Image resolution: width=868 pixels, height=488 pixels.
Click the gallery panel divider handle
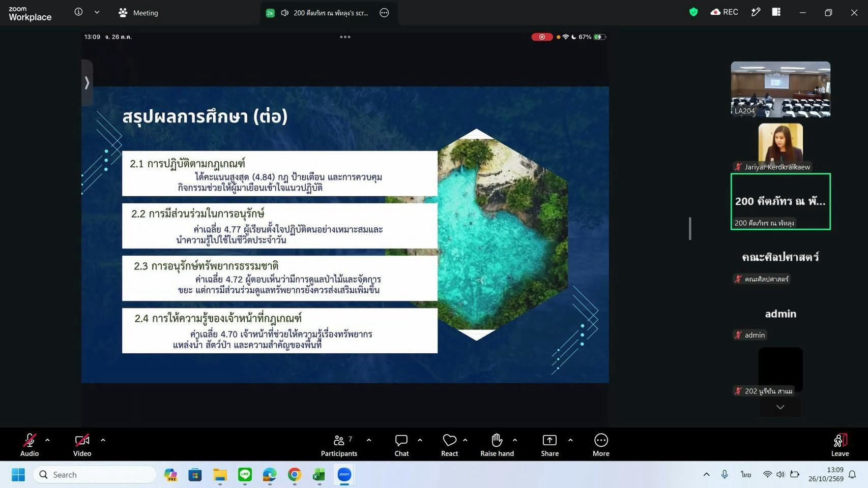pyautogui.click(x=690, y=228)
